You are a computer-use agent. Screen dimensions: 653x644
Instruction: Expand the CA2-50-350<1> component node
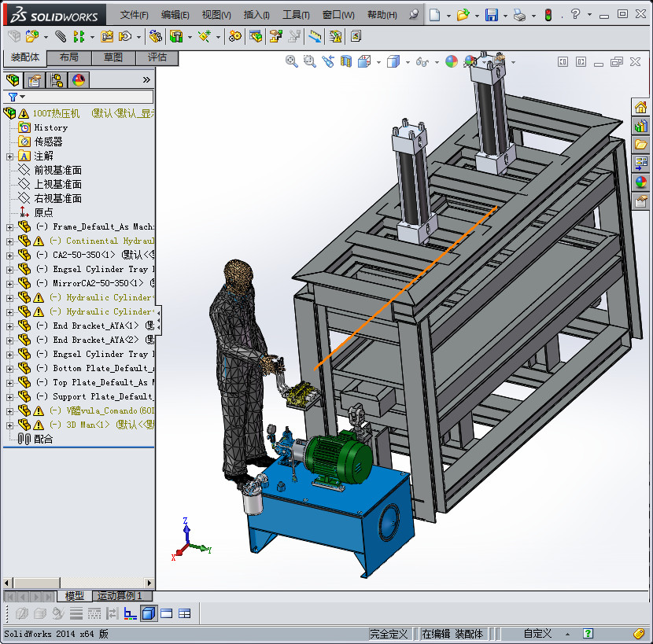click(9, 256)
